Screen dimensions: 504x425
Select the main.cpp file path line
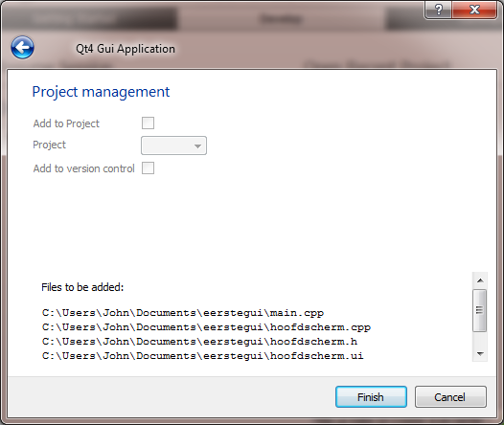coord(183,313)
